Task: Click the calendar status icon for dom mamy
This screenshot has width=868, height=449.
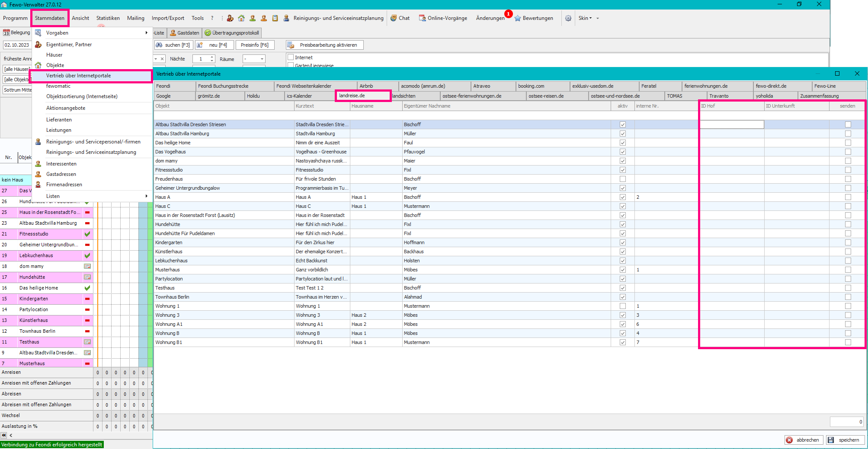Action: (x=87, y=266)
